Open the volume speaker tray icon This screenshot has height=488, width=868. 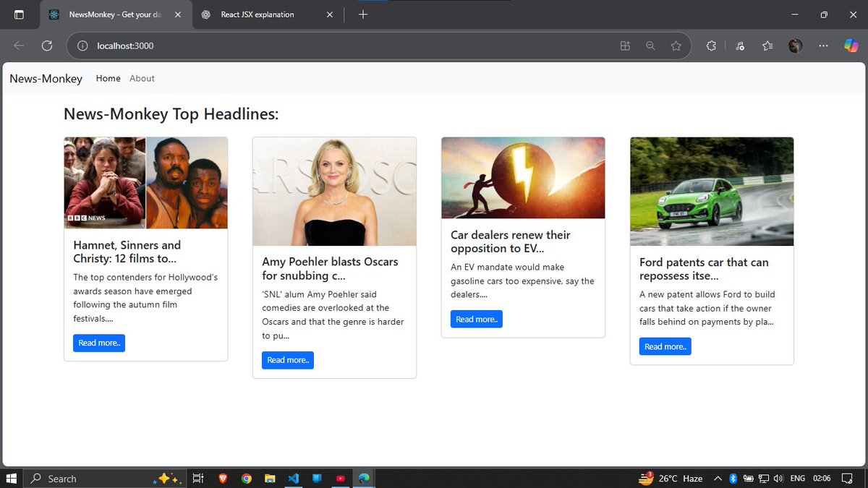tap(778, 479)
